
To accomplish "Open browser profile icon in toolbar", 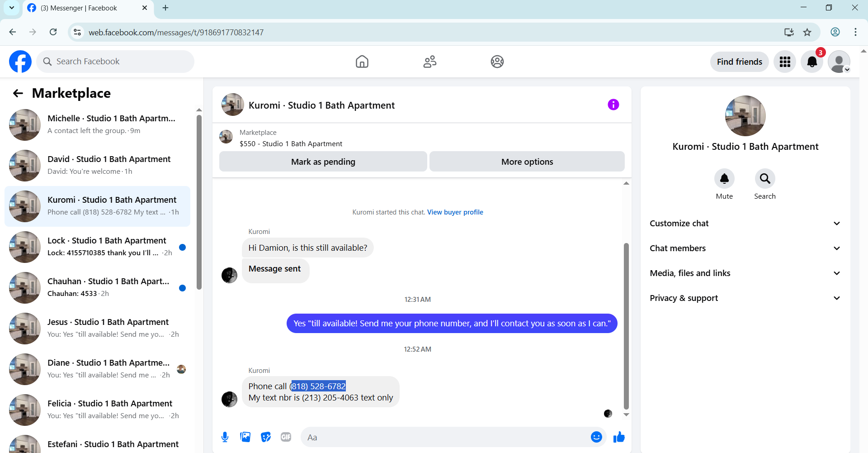I will coord(835,32).
